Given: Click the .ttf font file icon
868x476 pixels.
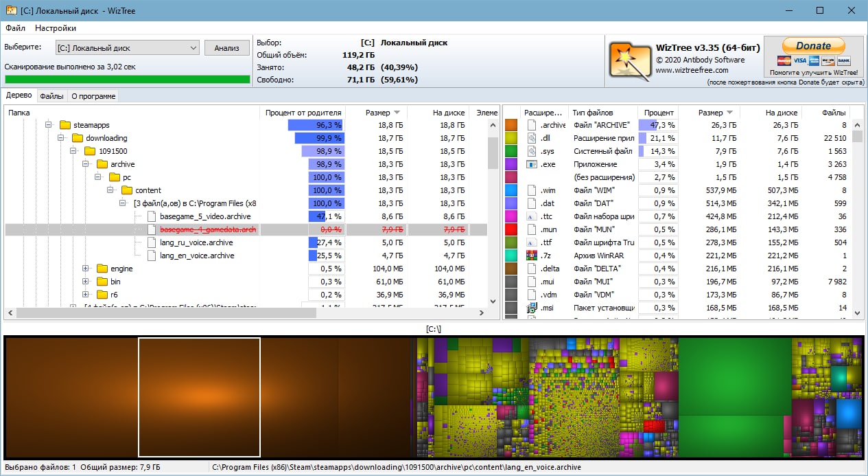Looking at the screenshot, I should pos(531,242).
